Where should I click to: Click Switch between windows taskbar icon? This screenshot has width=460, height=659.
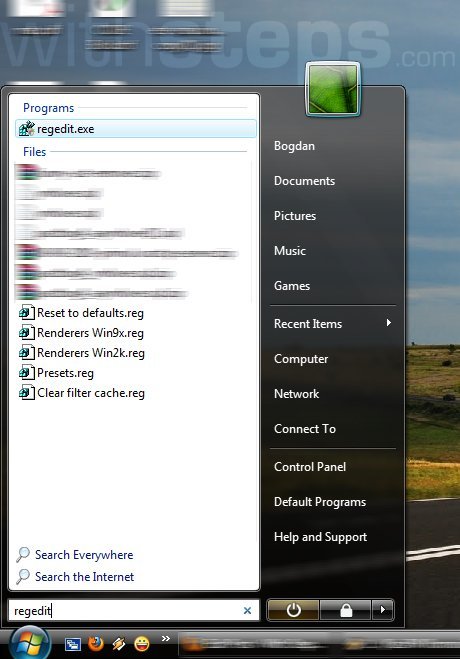73,644
